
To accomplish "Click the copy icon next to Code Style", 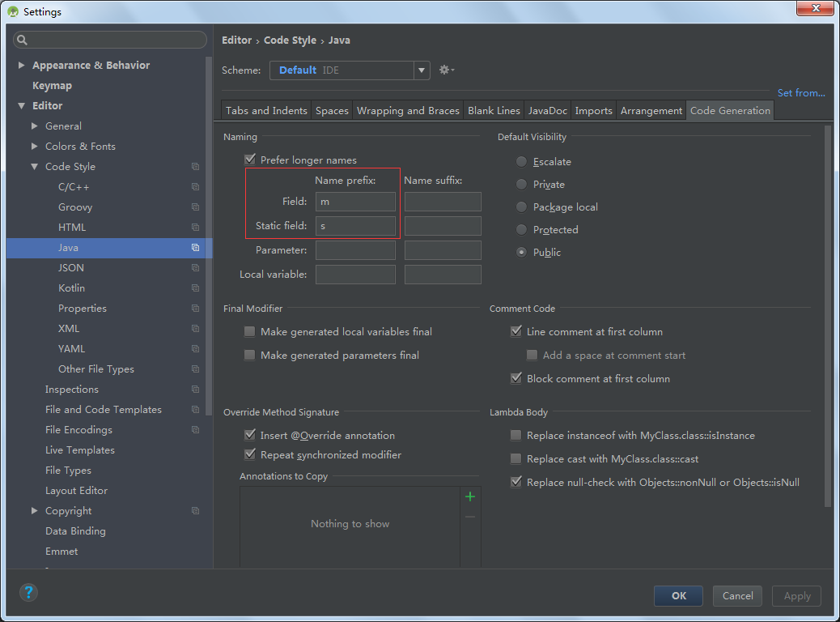I will click(196, 167).
